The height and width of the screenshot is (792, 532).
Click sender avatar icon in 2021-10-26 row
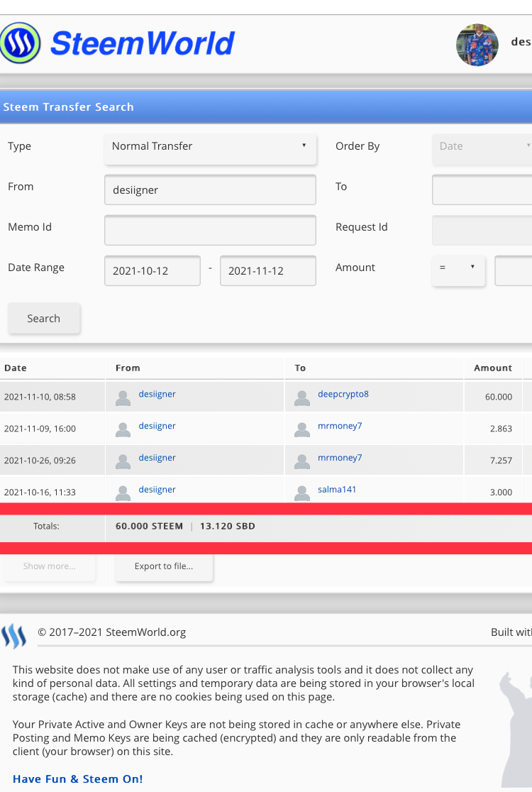(x=123, y=462)
